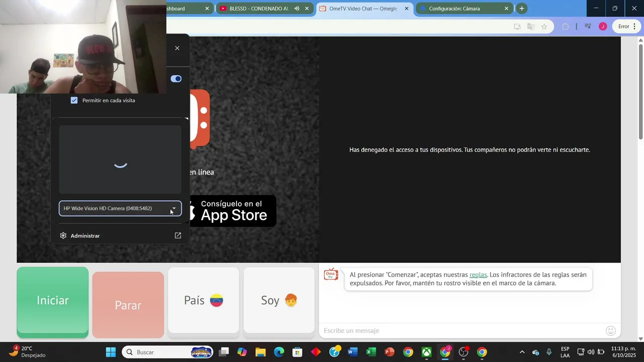Click the OmeTV logo in chat

(x=331, y=275)
